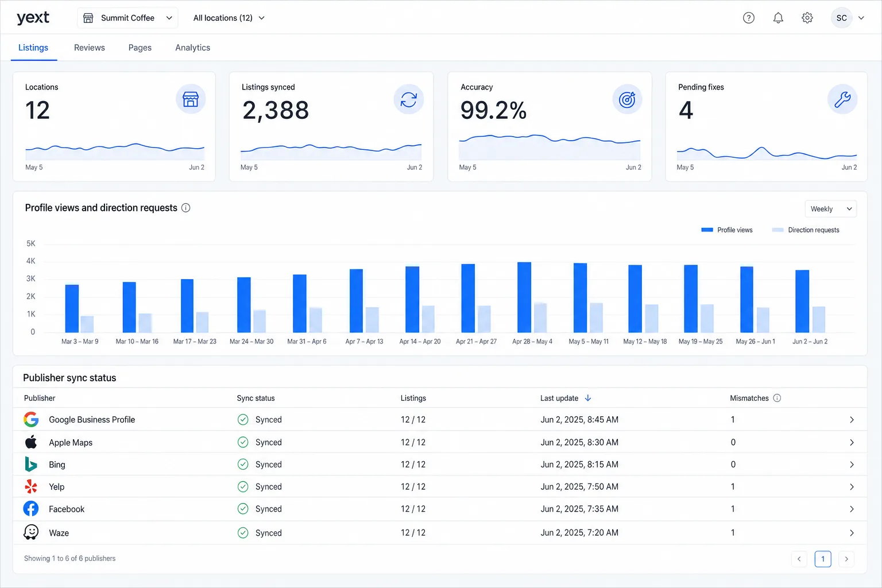Sort by the Last update column header

click(559, 398)
